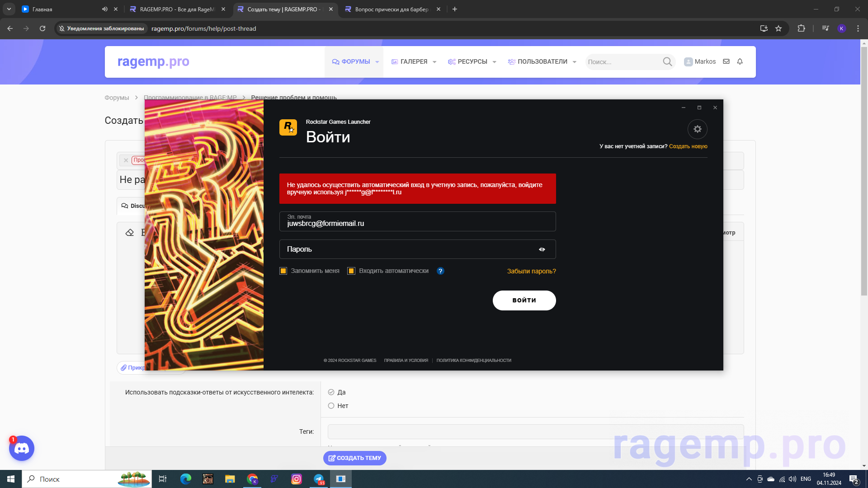Toggle password visibility eye icon
Image resolution: width=868 pixels, height=488 pixels.
(542, 249)
